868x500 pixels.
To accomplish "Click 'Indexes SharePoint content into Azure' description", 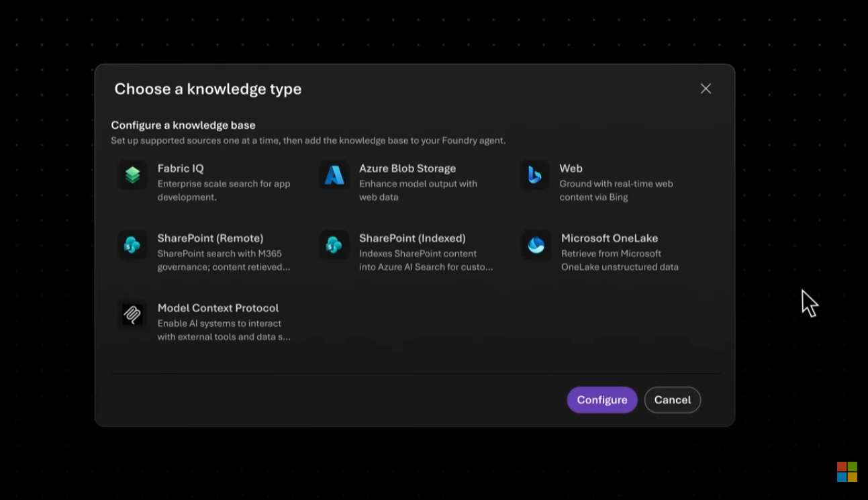I will coord(426,260).
